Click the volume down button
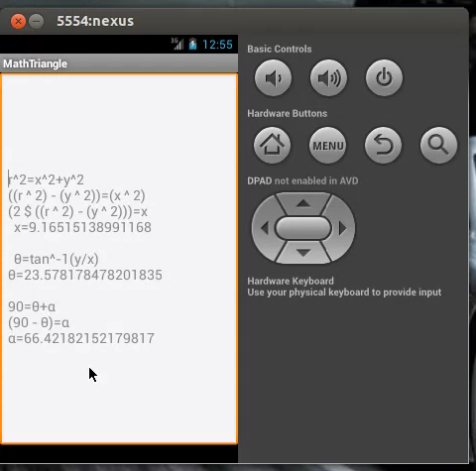Screen dimensions: 476x471 click(273, 78)
